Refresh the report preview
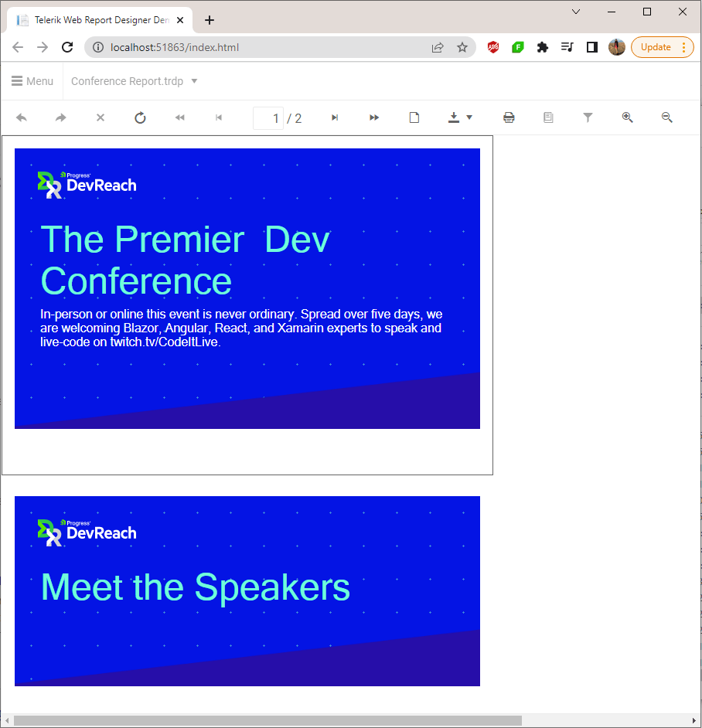The image size is (702, 728). click(x=140, y=118)
